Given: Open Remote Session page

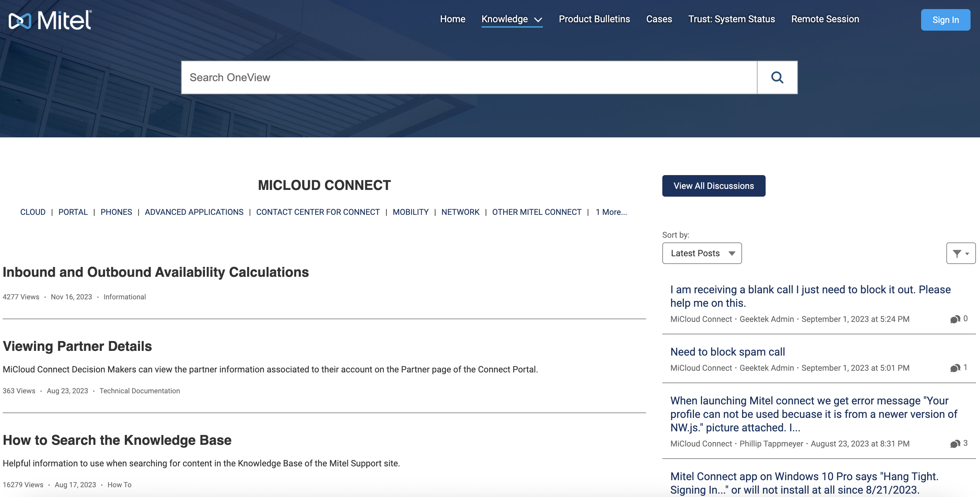Looking at the screenshot, I should click(825, 19).
